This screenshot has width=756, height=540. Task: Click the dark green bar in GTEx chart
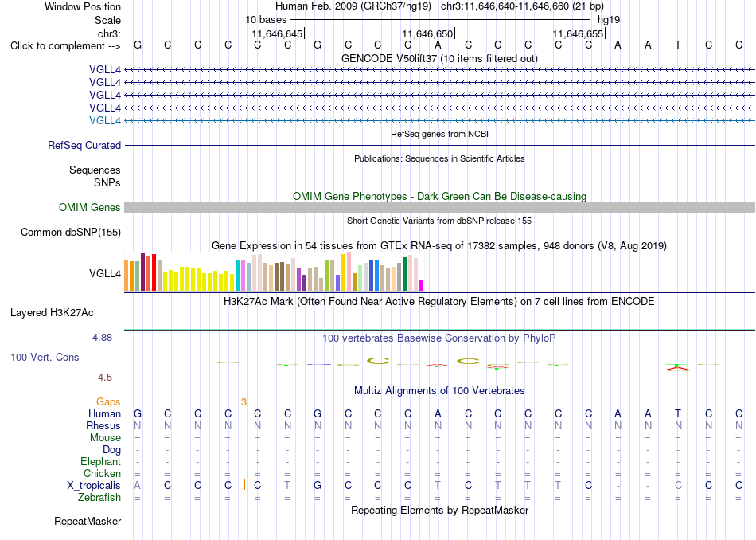[x=404, y=274]
